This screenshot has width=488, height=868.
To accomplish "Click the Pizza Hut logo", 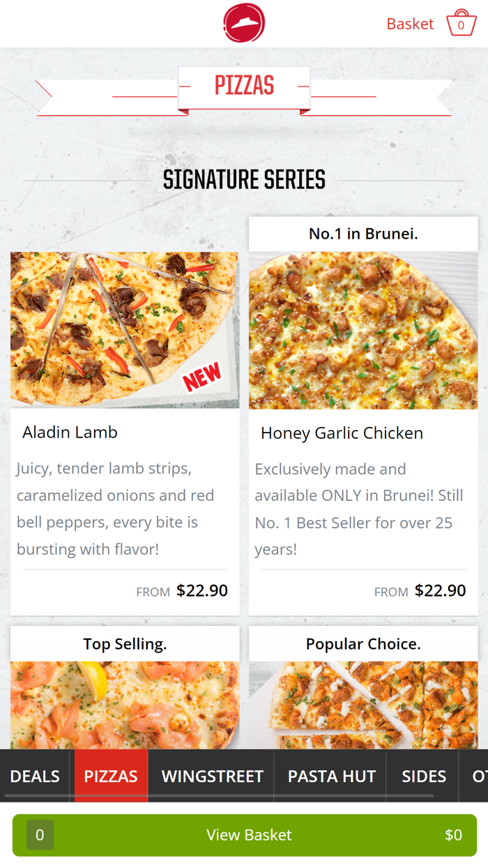I will click(243, 22).
